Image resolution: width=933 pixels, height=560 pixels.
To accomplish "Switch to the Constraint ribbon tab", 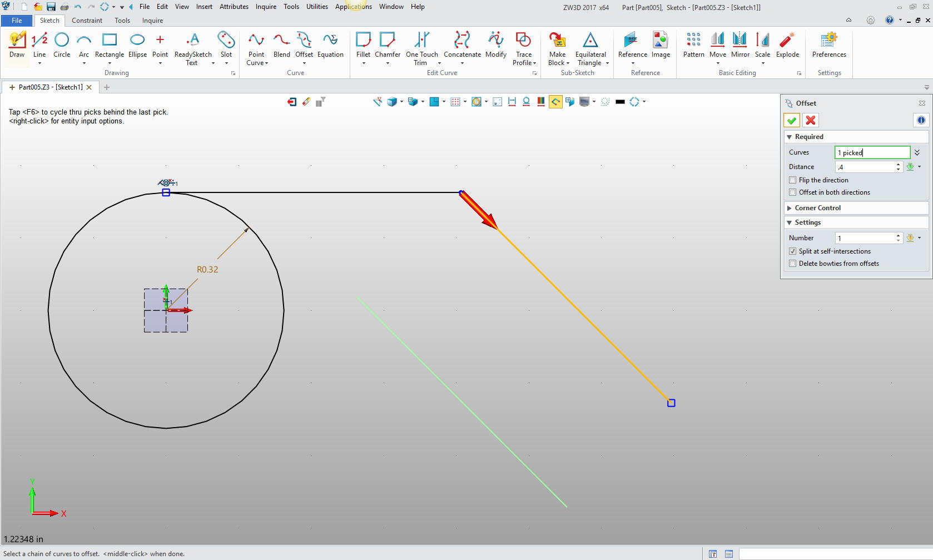I will (x=87, y=21).
